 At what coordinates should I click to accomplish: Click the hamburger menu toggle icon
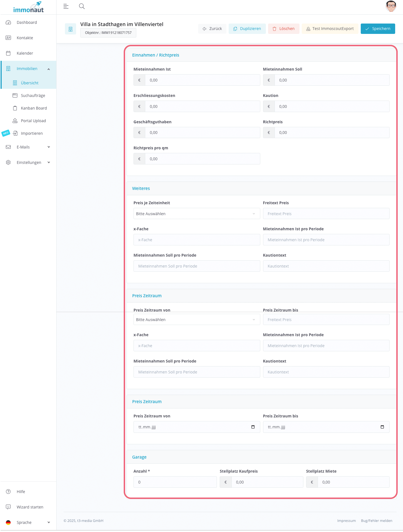[66, 6]
